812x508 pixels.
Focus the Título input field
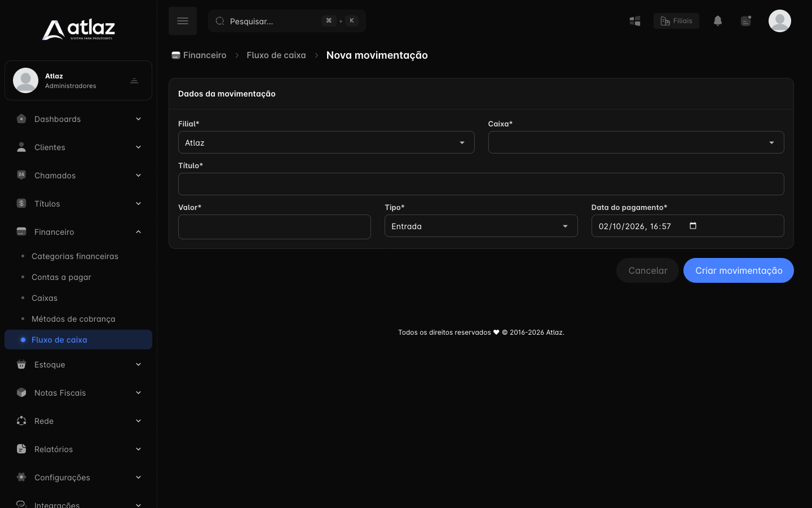pos(481,184)
